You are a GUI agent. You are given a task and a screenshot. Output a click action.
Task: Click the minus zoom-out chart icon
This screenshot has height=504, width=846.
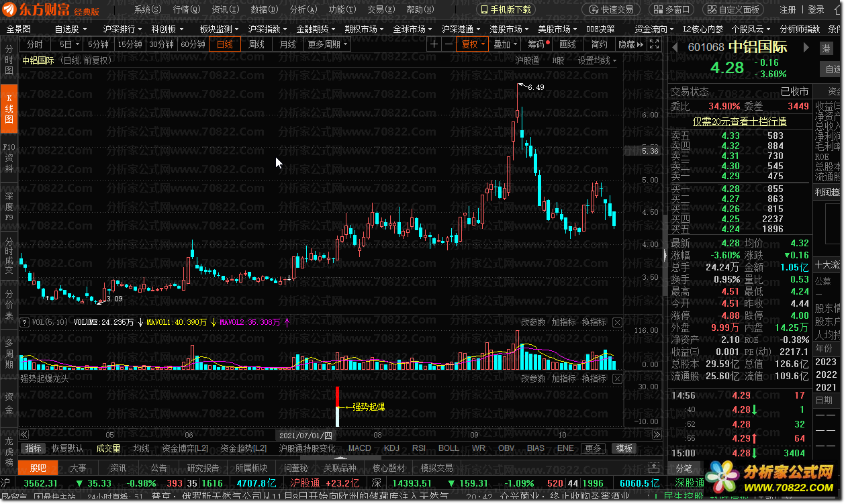[449, 44]
